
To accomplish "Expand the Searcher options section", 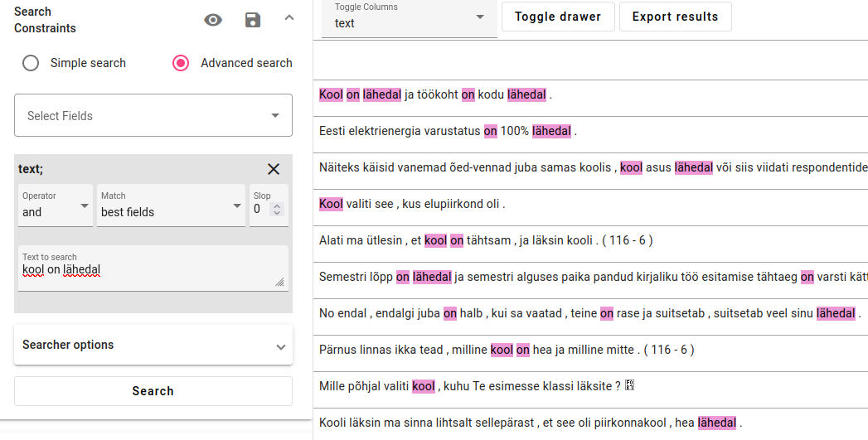I will [153, 345].
